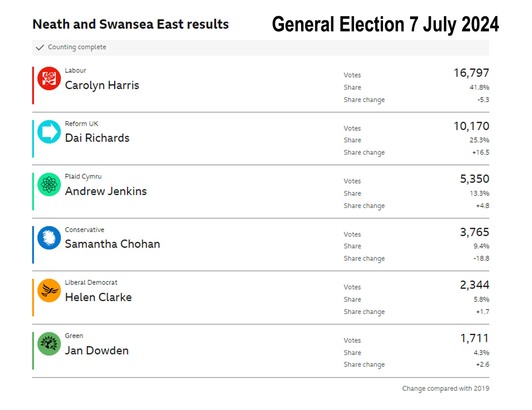The height and width of the screenshot is (410, 532).
Task: Select Helen Clarke candidate name
Action: coord(99,297)
